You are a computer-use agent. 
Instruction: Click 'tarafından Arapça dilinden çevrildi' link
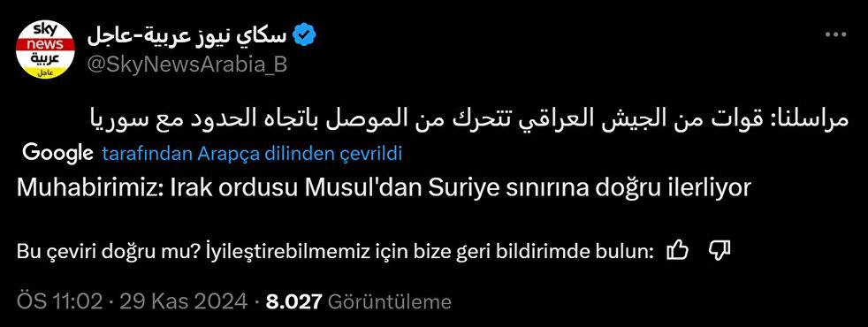(252, 155)
